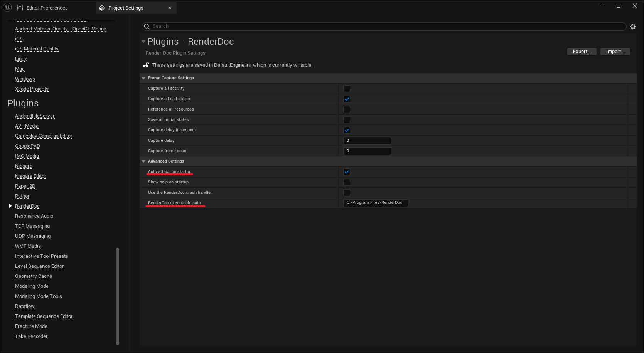Collapse the Plugins - RenderDoc header
Screen dimensions: 644x353
tap(143, 42)
